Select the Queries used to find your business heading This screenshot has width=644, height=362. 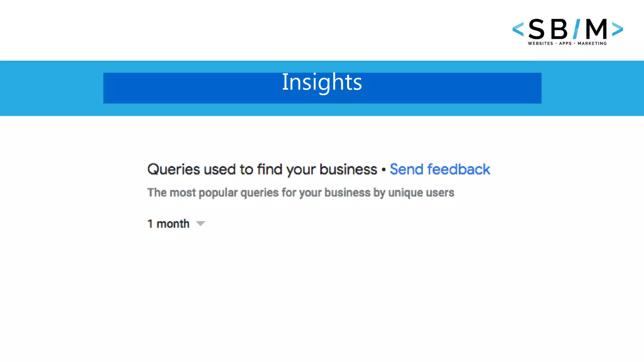click(262, 169)
